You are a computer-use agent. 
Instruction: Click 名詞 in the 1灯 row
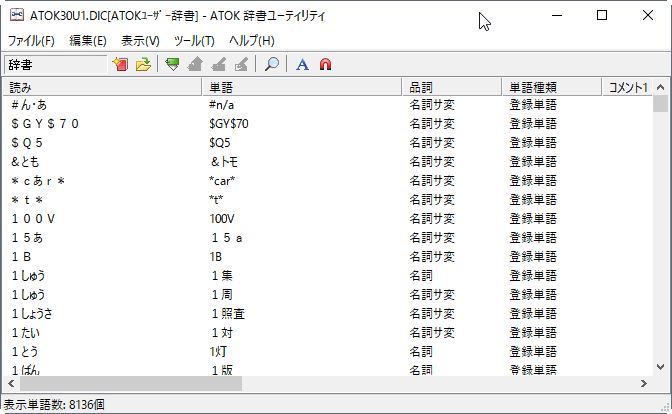click(x=421, y=352)
